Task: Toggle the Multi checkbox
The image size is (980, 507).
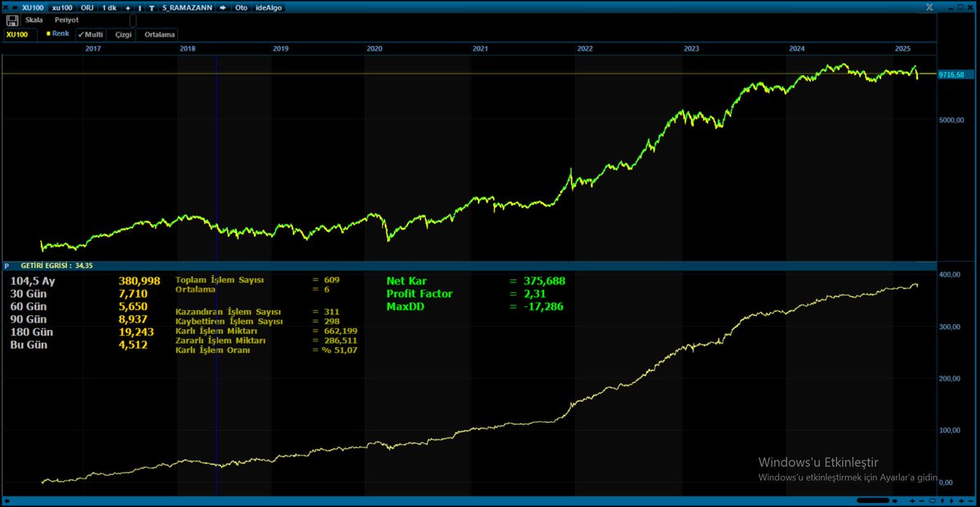Action: click(91, 35)
